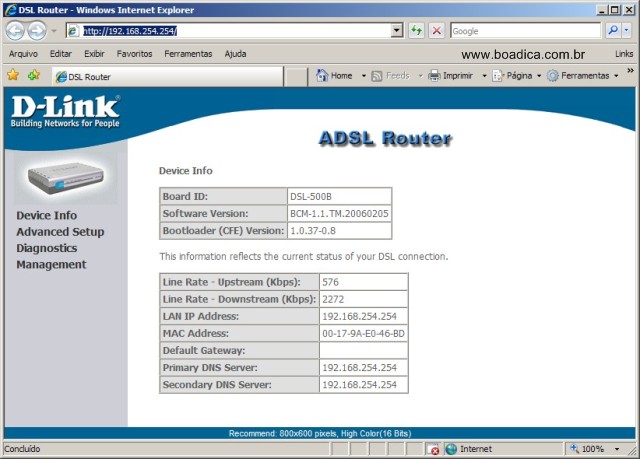This screenshot has height=459, width=640.
Task: Click the magnifier Search icon
Action: click(613, 31)
